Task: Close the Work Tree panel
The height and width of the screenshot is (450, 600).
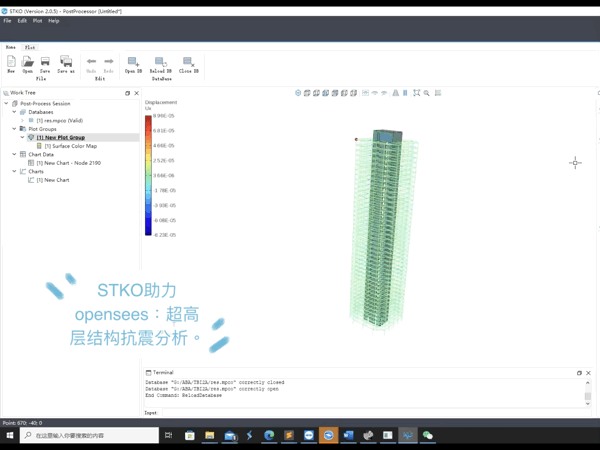Action: (137, 93)
